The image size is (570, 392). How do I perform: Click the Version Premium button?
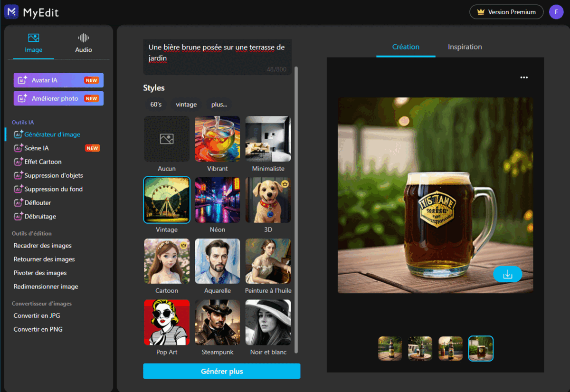point(506,12)
